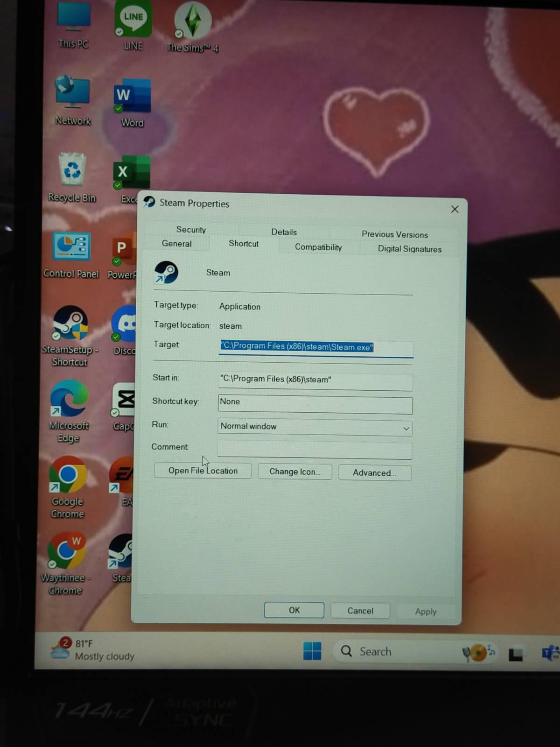Select the Waythinee Chrome profile icon
Image resolution: width=560 pixels, height=747 pixels.
point(66,564)
